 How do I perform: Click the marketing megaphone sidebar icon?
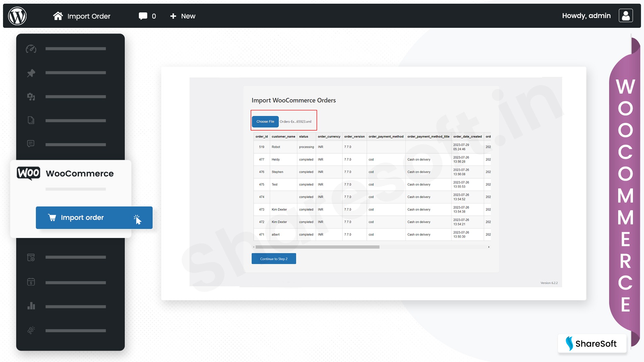click(x=31, y=330)
